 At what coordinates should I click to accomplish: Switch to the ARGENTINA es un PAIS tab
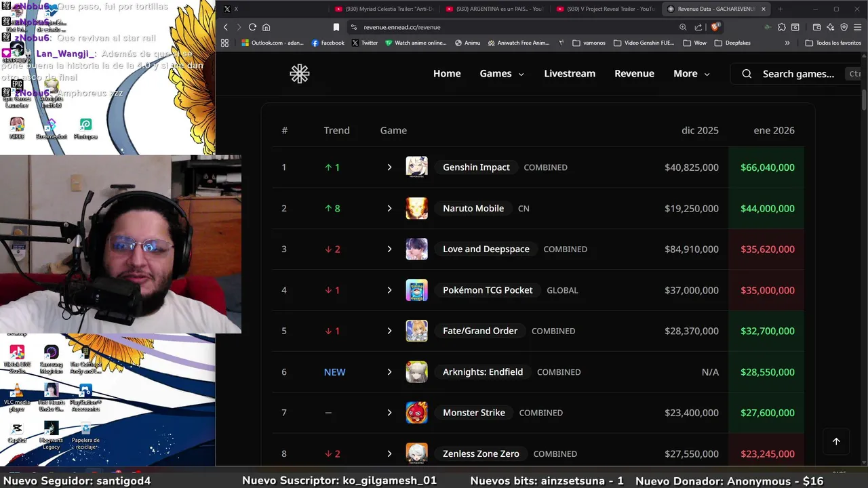495,9
